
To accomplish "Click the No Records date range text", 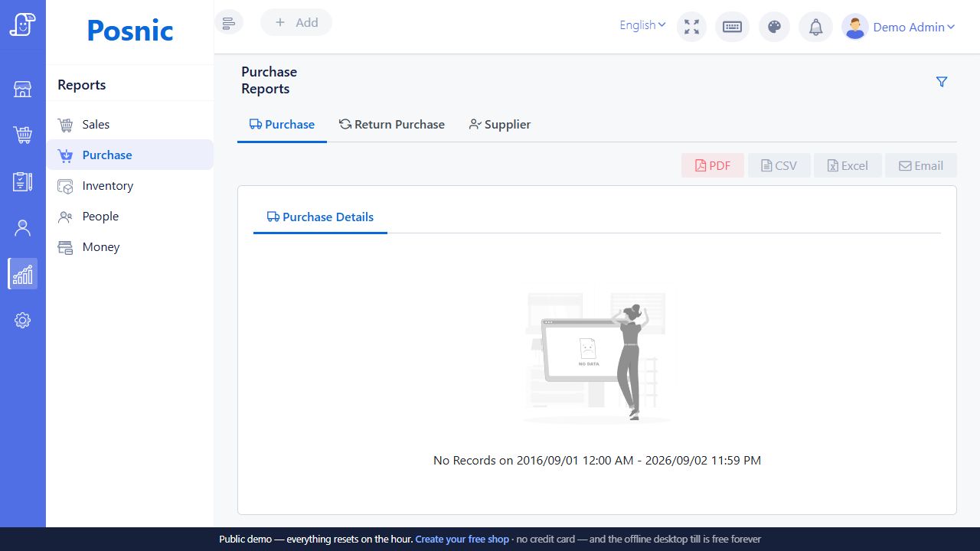I will pos(597,460).
